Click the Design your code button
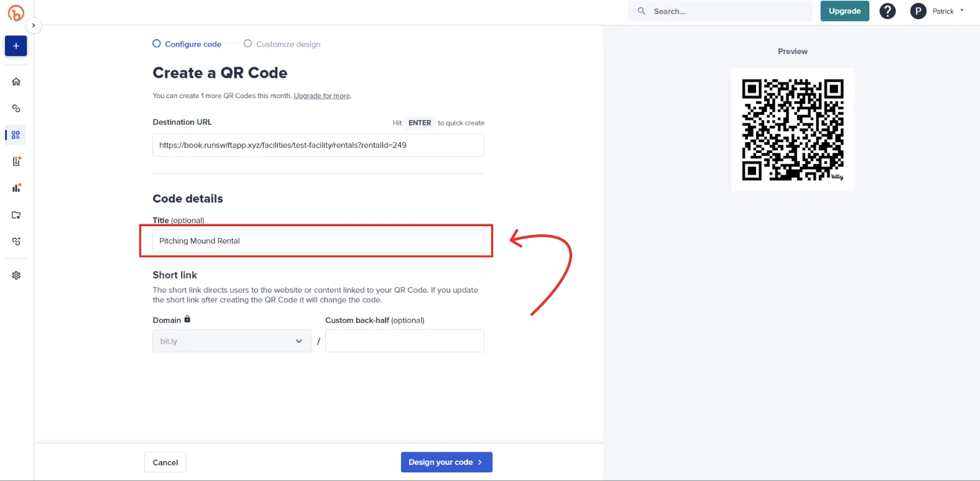This screenshot has height=481, width=980. (446, 462)
